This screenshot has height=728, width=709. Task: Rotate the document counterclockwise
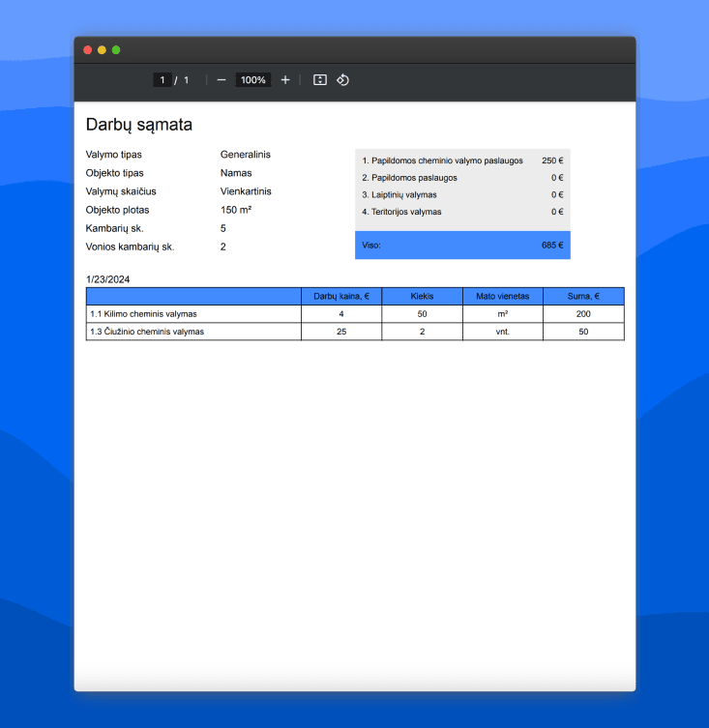coord(342,80)
